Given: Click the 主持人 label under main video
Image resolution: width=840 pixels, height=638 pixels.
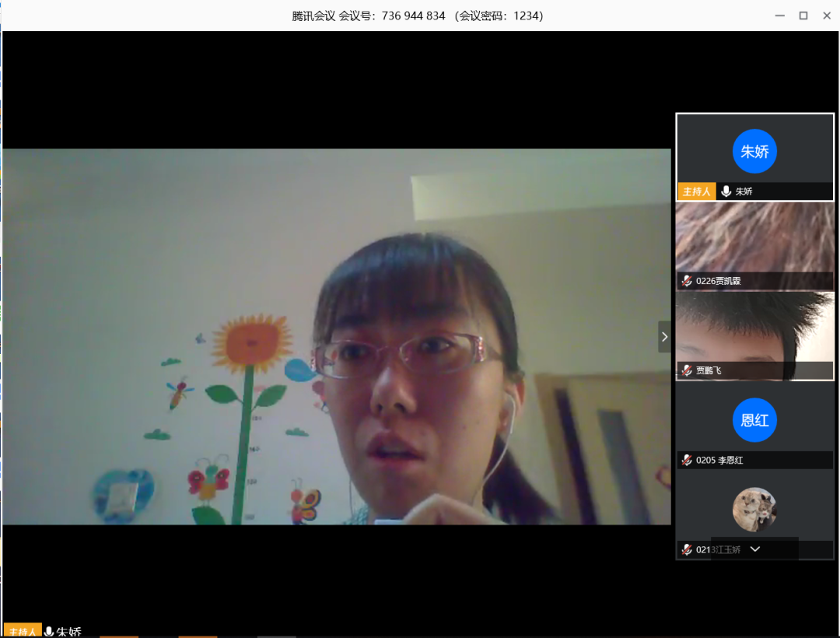Looking at the screenshot, I should click(23, 631).
